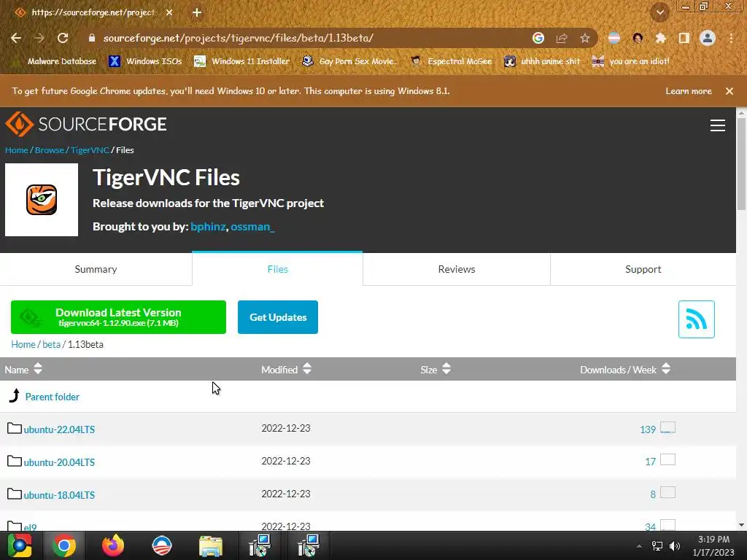Sort the file list by Size
Viewport: 747px width, 560px height.
pyautogui.click(x=436, y=370)
